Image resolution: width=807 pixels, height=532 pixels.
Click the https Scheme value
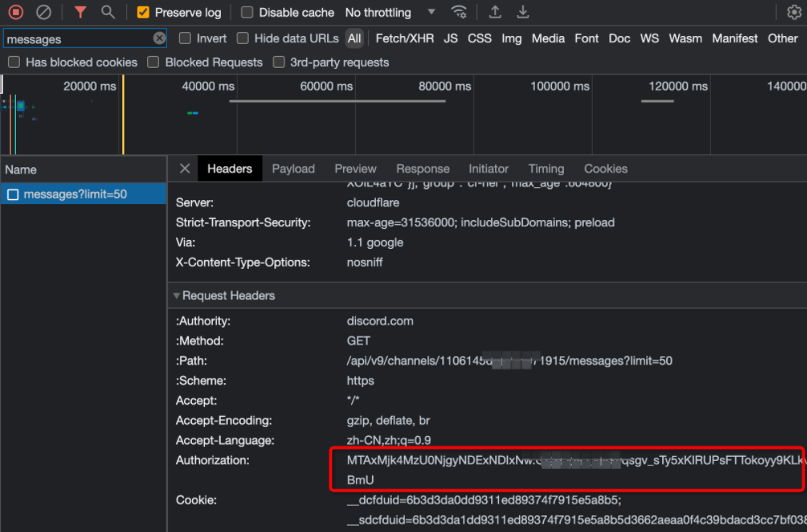pyautogui.click(x=360, y=381)
